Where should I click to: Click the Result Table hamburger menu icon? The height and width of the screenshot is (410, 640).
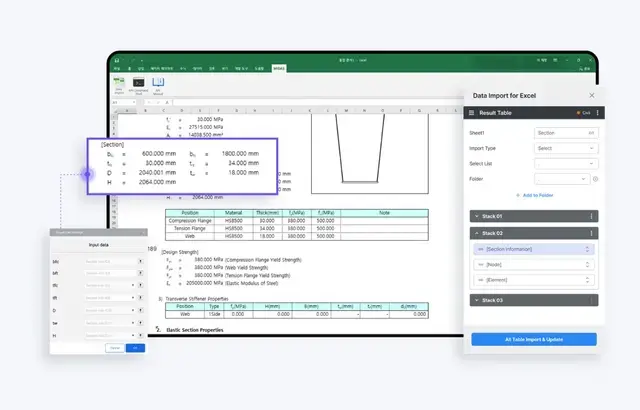click(473, 113)
